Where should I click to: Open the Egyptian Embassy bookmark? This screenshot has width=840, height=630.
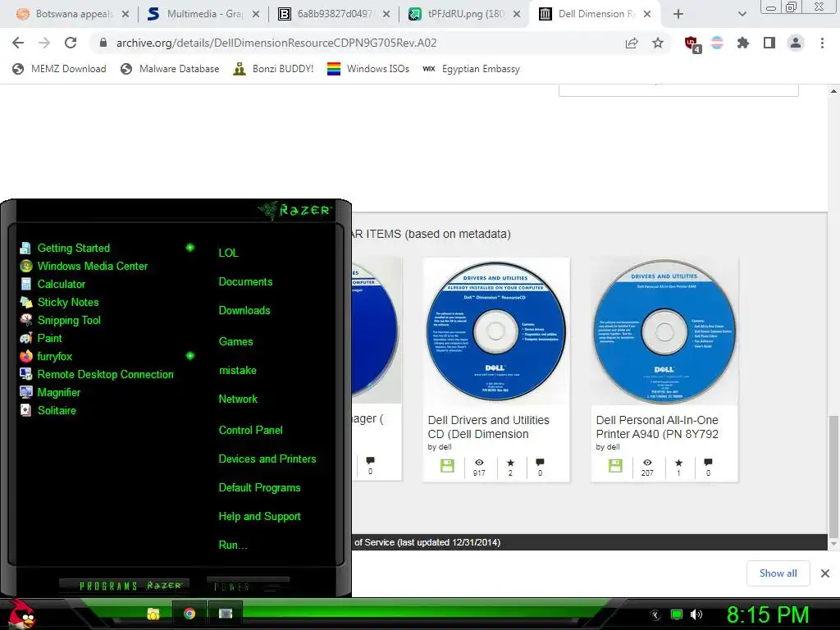471,69
